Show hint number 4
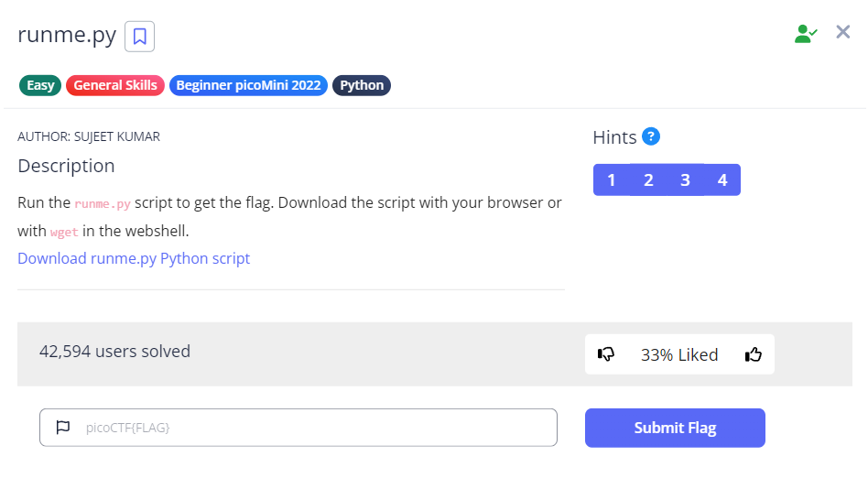 722,180
